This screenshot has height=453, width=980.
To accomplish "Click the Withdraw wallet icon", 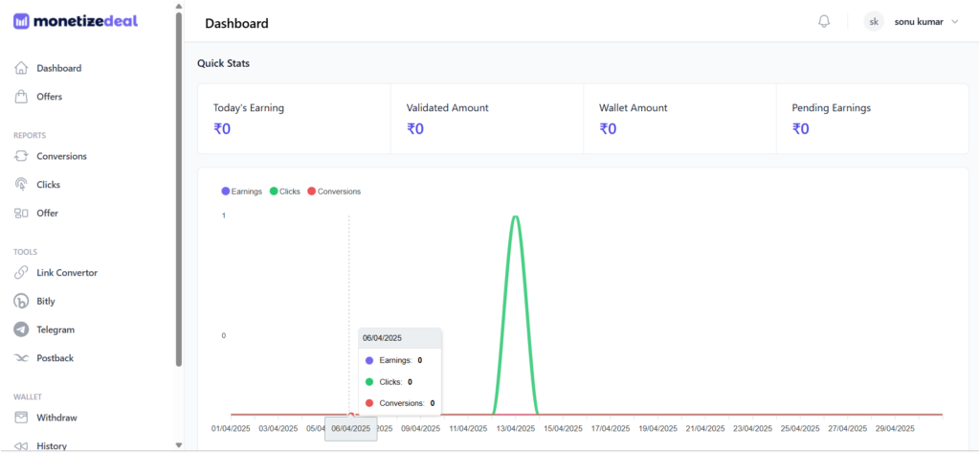I will click(21, 418).
